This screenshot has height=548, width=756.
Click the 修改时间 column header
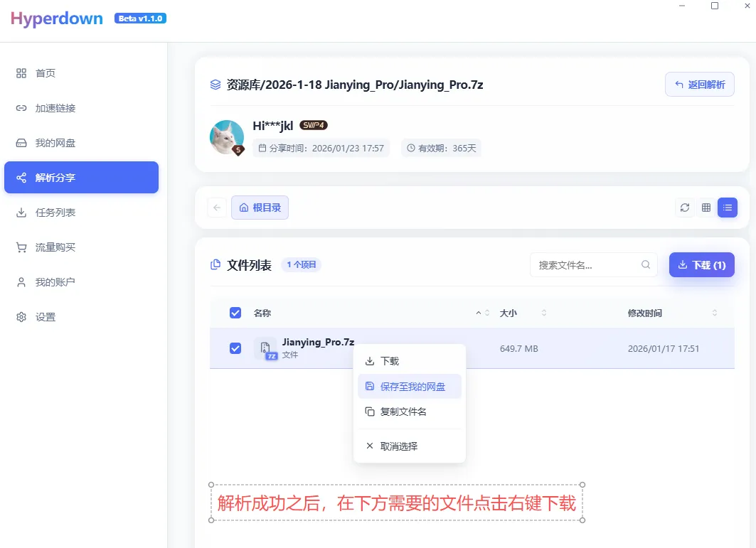point(644,313)
